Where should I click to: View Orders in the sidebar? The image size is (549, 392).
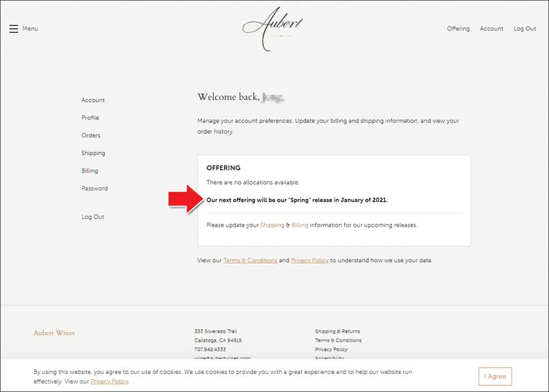(x=90, y=136)
